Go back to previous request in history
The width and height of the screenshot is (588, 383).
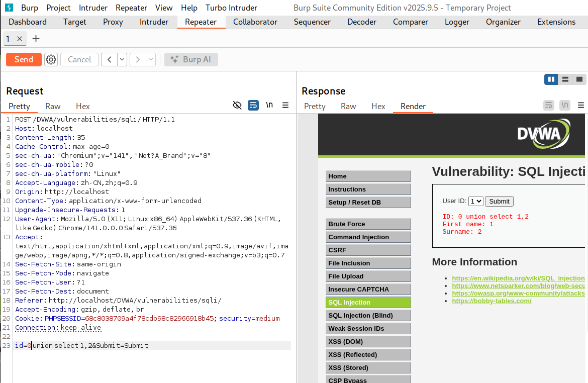pos(109,60)
